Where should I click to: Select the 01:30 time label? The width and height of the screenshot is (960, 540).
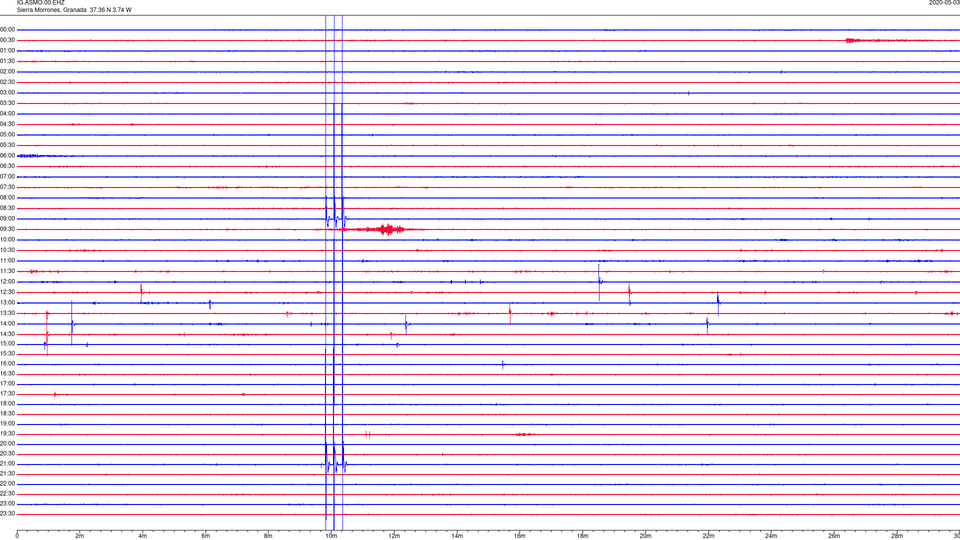8,61
